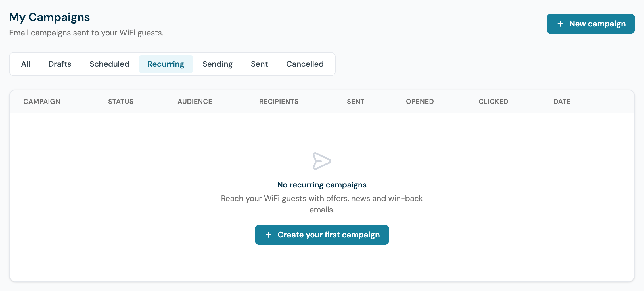
Task: Open the Sent tab
Action: pos(259,64)
